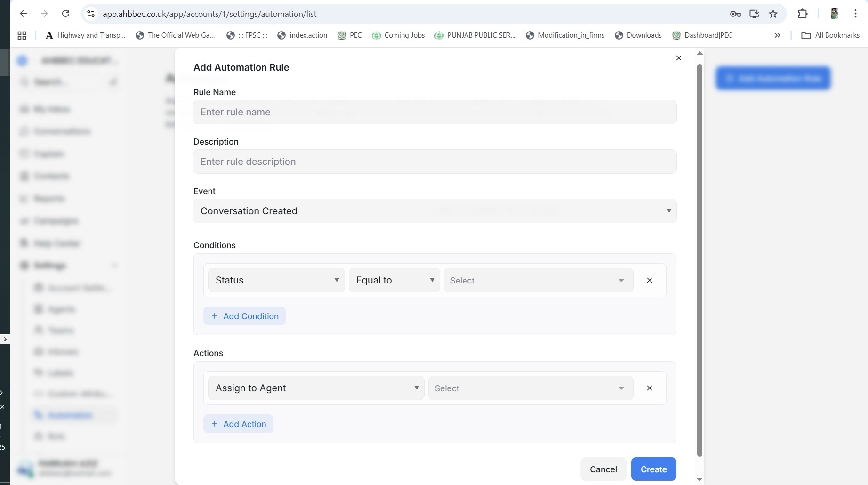Remove the Status condition row
Viewport: 868px width, 485px height.
[x=649, y=280]
